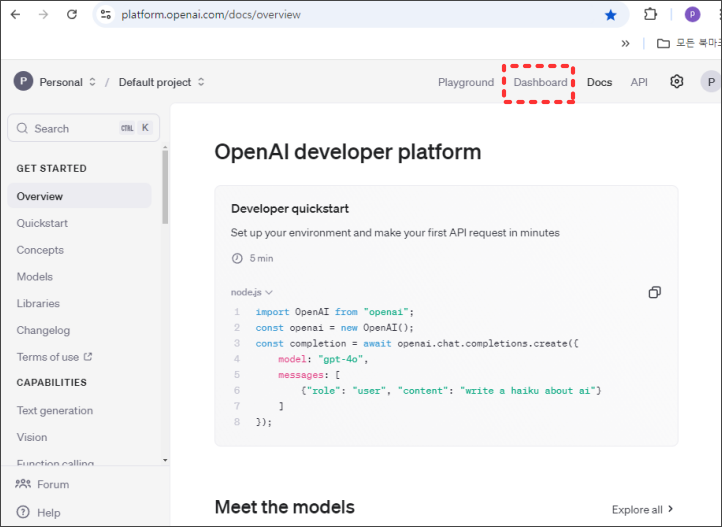Image resolution: width=722 pixels, height=527 pixels.
Task: Open the Changelog sidebar link
Action: pos(43,330)
